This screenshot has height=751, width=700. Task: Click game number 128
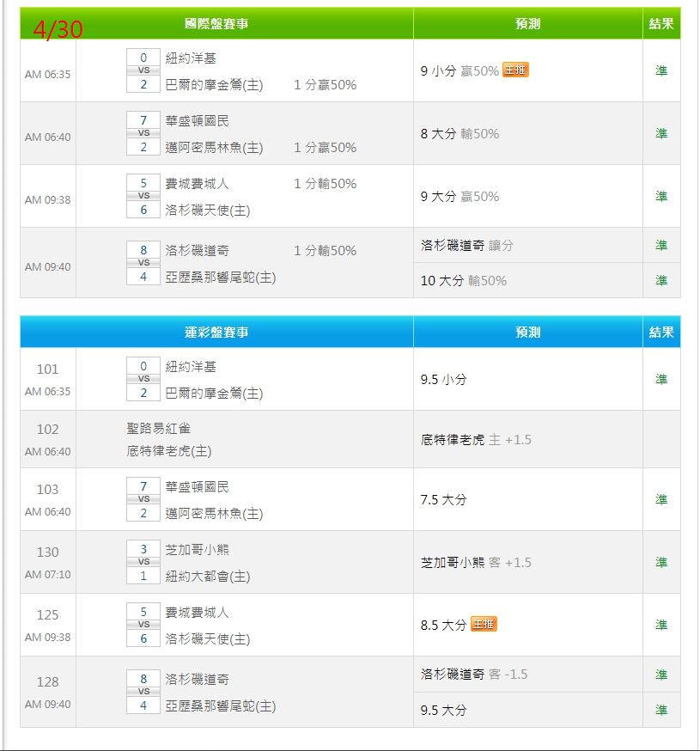47,682
